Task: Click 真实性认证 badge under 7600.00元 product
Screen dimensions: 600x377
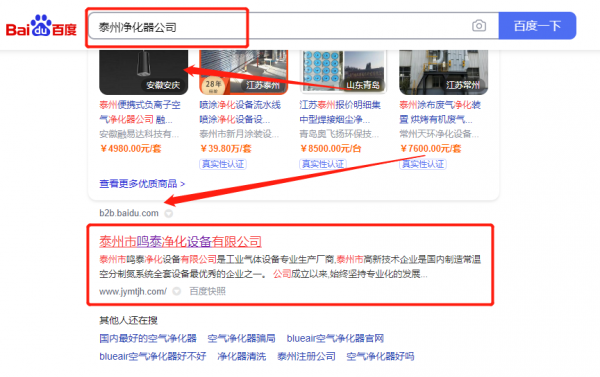Action: click(423, 164)
